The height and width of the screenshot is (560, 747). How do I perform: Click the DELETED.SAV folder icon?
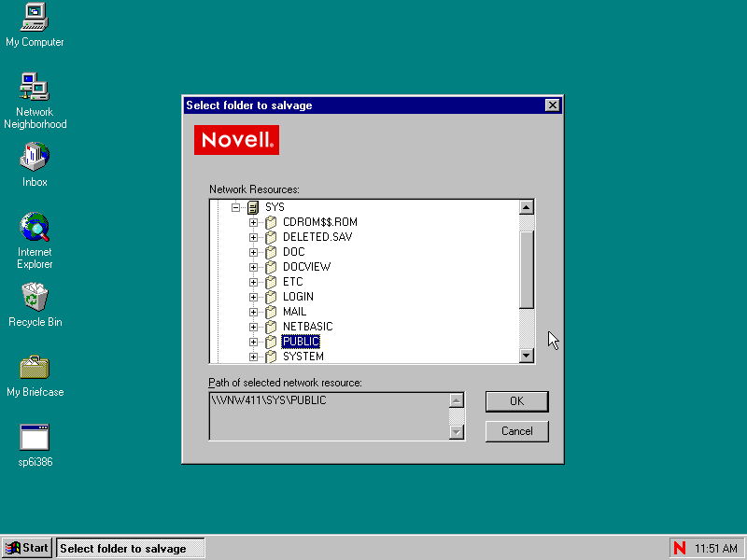tap(271, 237)
